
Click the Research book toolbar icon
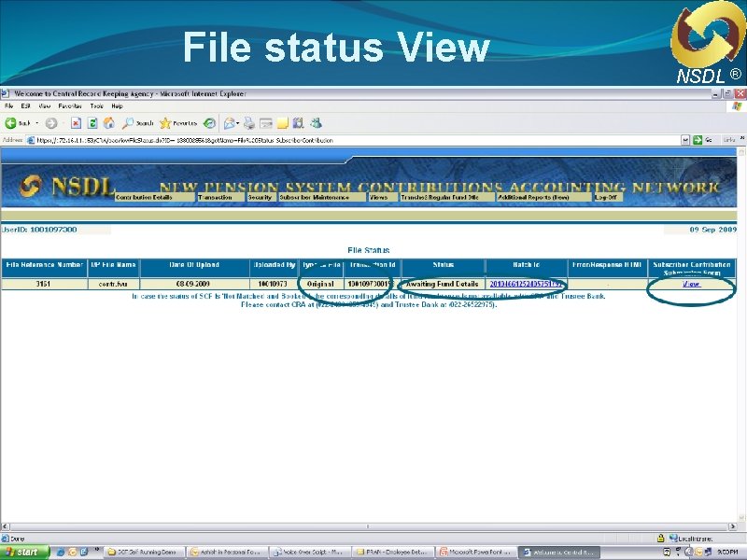pos(299,123)
